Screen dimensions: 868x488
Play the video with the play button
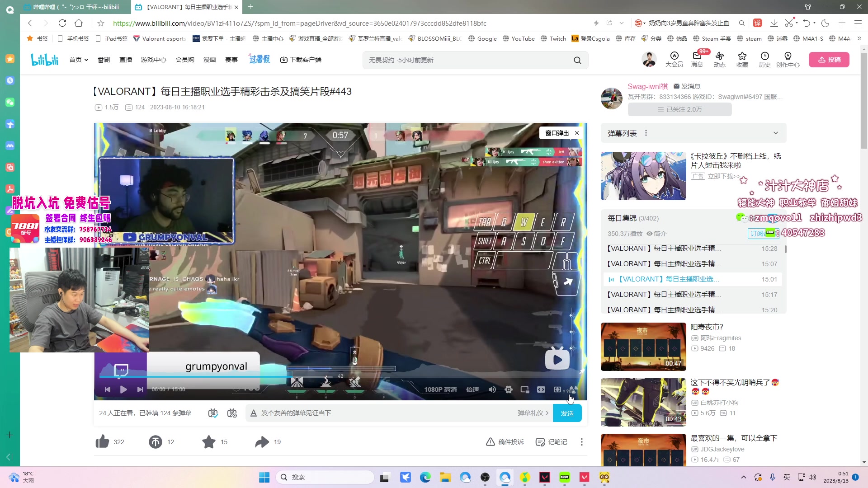123,389
